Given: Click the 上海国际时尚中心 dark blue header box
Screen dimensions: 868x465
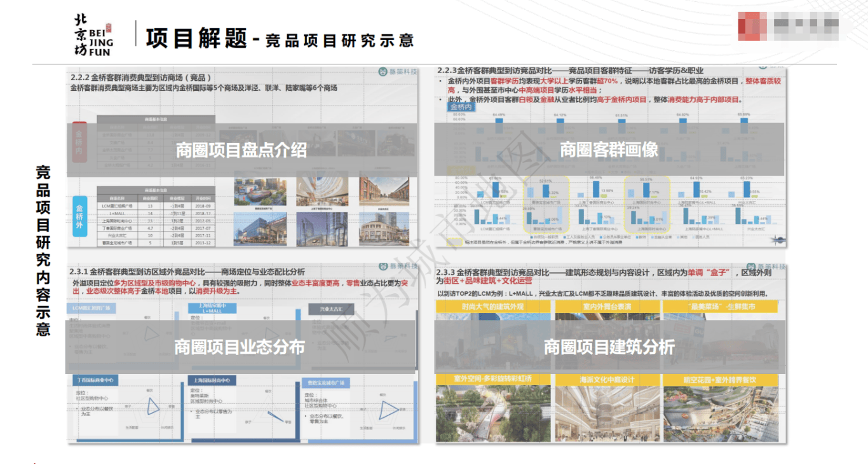Looking at the screenshot, I should pyautogui.click(x=212, y=380).
